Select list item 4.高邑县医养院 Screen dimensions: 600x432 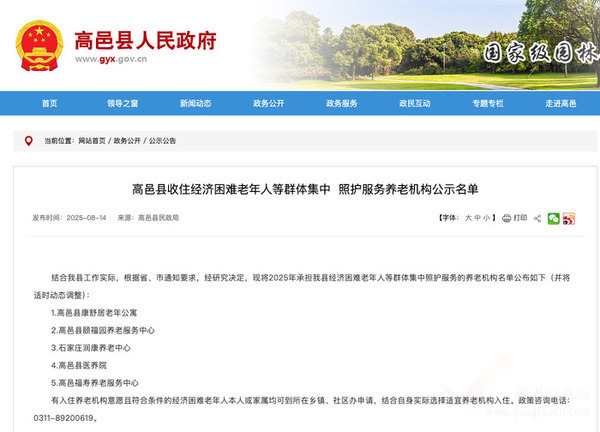79,366
